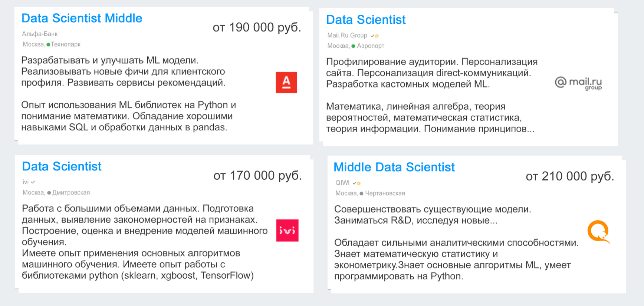Click the green metro dot near Технопарк

[x=47, y=44]
